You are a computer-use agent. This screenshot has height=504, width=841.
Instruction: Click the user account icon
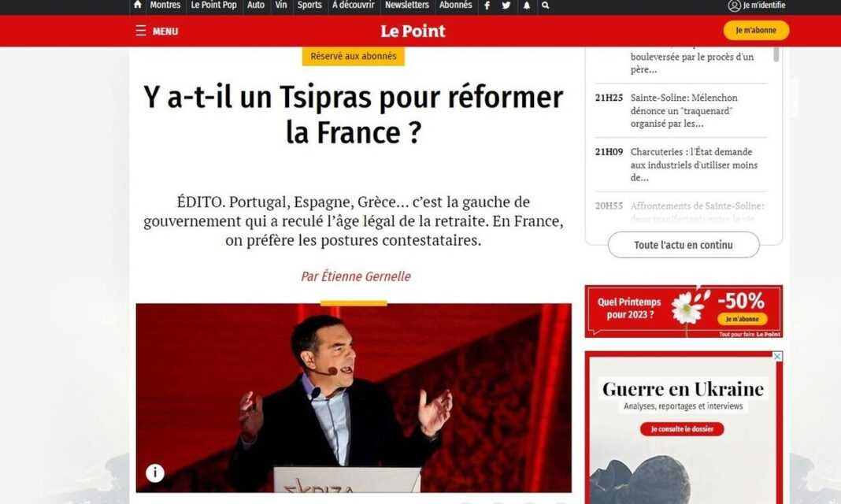tap(734, 6)
